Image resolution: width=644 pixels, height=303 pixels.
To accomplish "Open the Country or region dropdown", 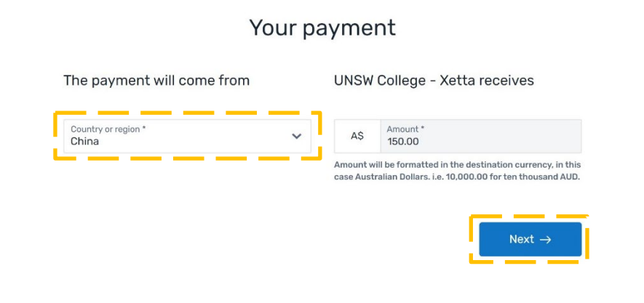I will pyautogui.click(x=187, y=136).
